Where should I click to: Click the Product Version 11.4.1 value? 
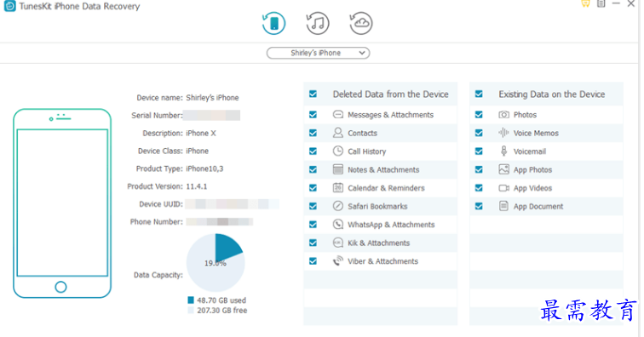pyautogui.click(x=196, y=186)
